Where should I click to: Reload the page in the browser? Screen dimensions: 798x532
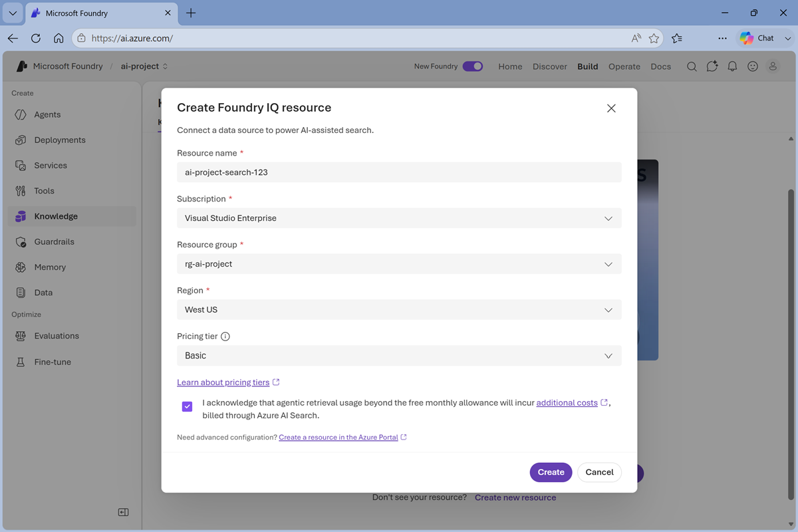[36, 39]
